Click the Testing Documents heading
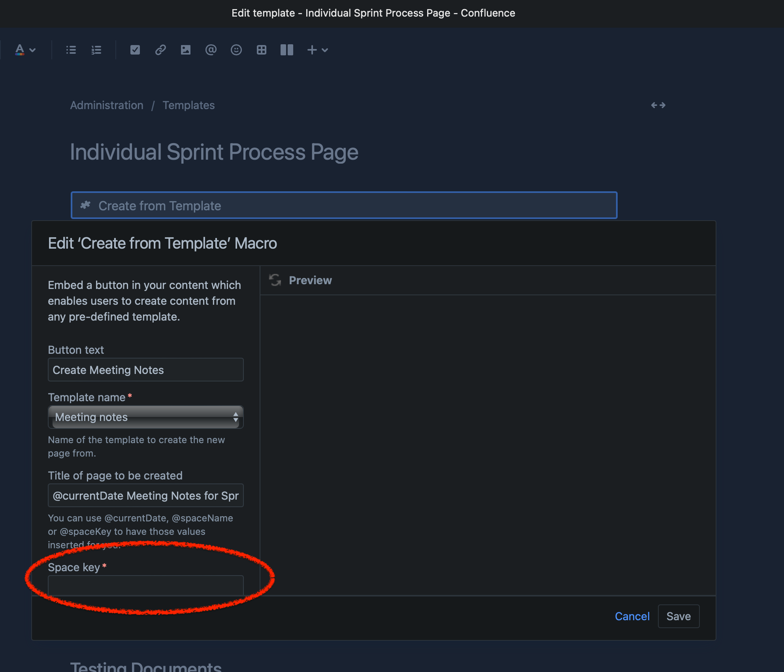This screenshot has height=672, width=784. pyautogui.click(x=146, y=666)
